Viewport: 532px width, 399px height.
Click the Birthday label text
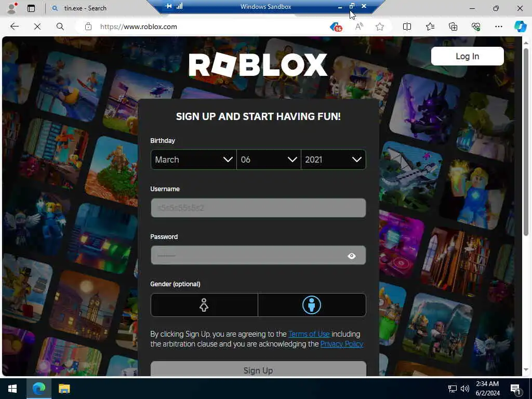tap(163, 140)
